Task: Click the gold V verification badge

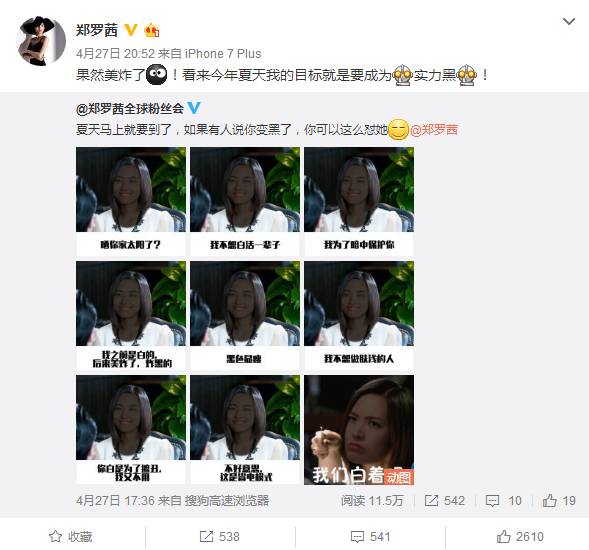Action: [x=131, y=30]
